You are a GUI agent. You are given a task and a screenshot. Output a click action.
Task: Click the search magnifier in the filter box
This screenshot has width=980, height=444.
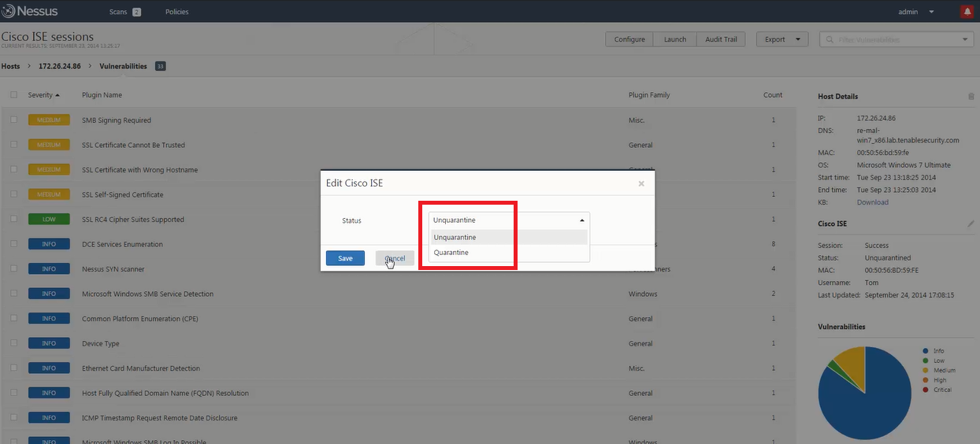point(830,39)
